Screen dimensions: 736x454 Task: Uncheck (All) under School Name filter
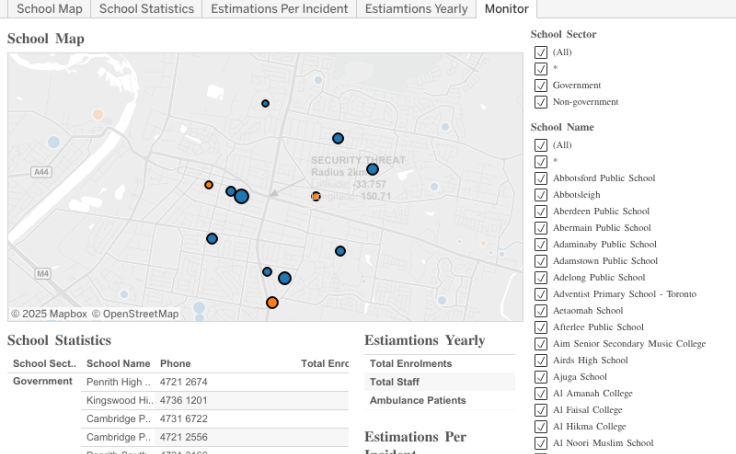[541, 145]
